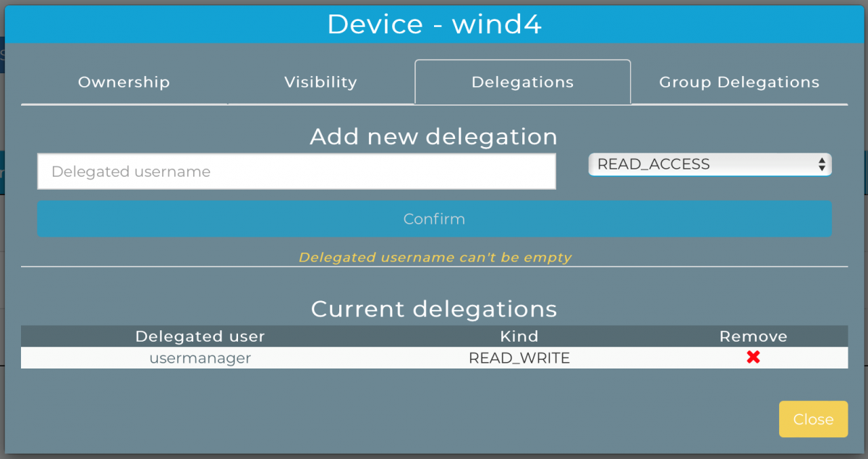Click the empty username warning message
868x459 pixels.
435,257
